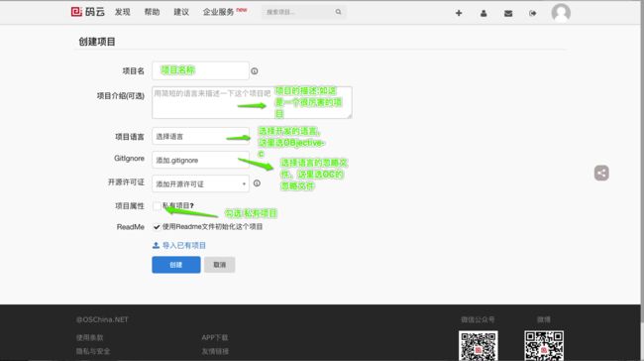Follow the 导入已有项目 link
Viewport: 644px width, 361px height.
coord(184,246)
